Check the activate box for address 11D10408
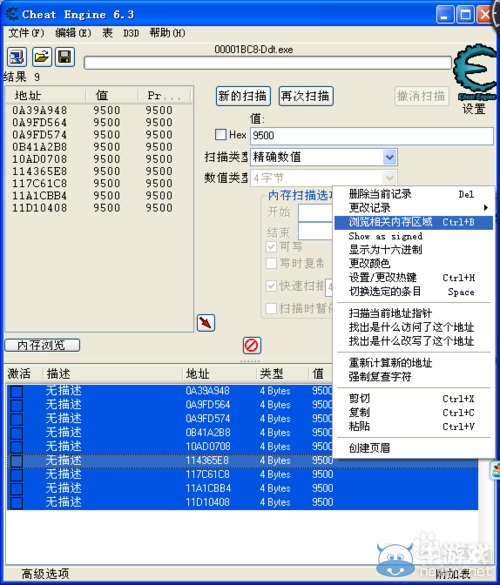Viewport: 500px width, 585px height. coord(16,503)
